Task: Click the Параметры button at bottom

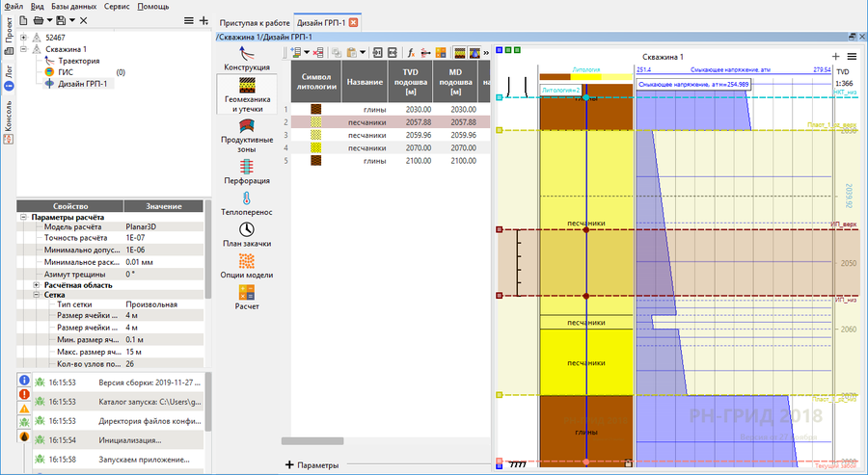Action: pos(312,465)
